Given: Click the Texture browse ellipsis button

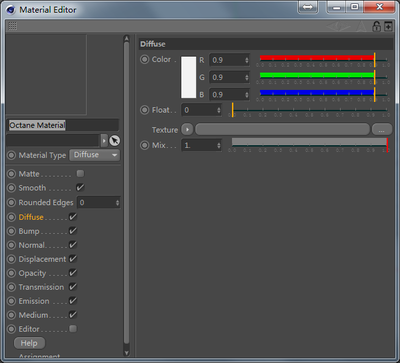Looking at the screenshot, I should click(382, 129).
